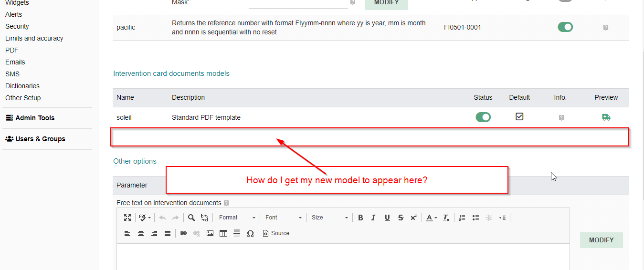Screen dimensions: 644x270
Task: Insert an image in editor
Action: (210, 233)
